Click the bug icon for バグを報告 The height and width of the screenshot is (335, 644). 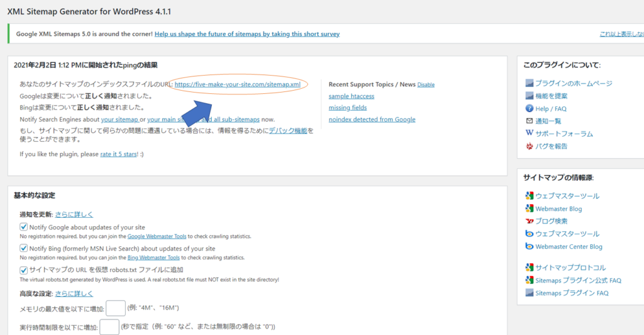point(529,146)
